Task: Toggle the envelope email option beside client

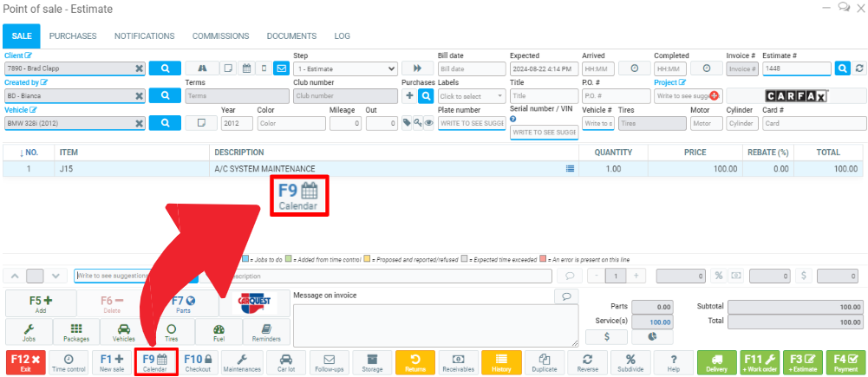Action: pyautogui.click(x=280, y=68)
